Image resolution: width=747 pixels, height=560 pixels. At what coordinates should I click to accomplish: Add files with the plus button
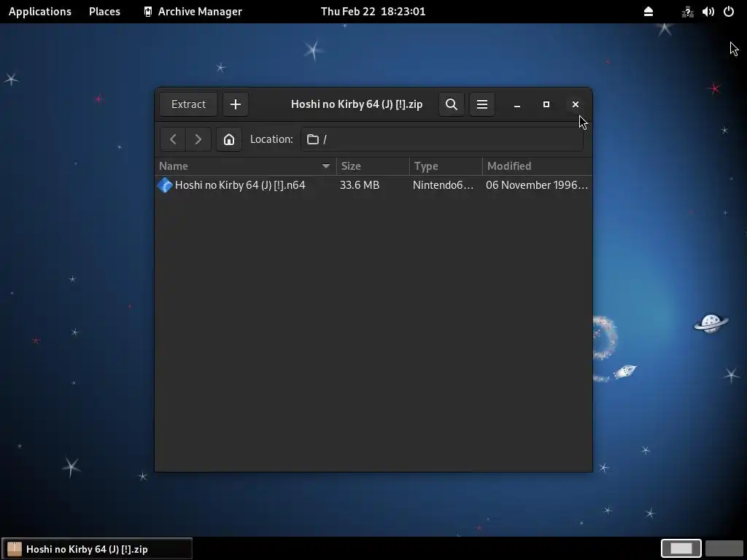click(x=236, y=104)
